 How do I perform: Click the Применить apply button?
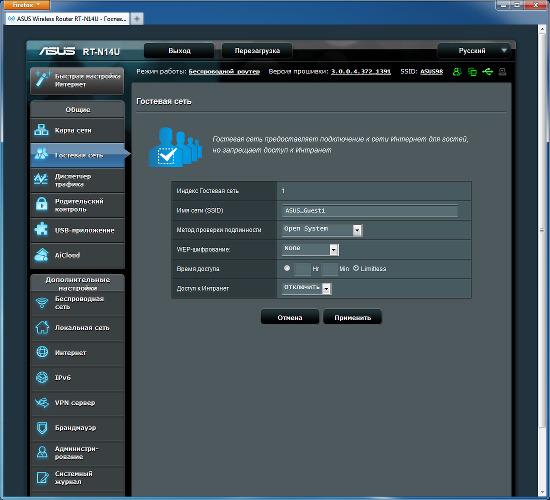pos(352,318)
